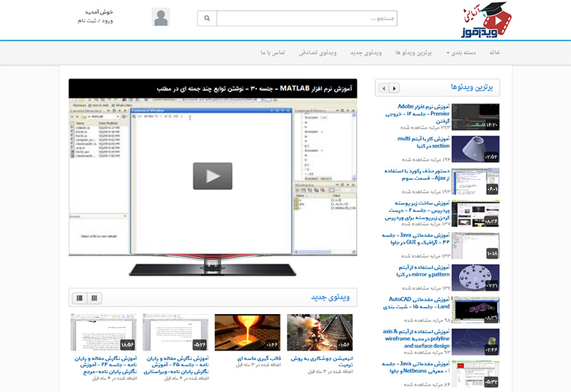Play the MATLAB tutorial video

[212, 176]
